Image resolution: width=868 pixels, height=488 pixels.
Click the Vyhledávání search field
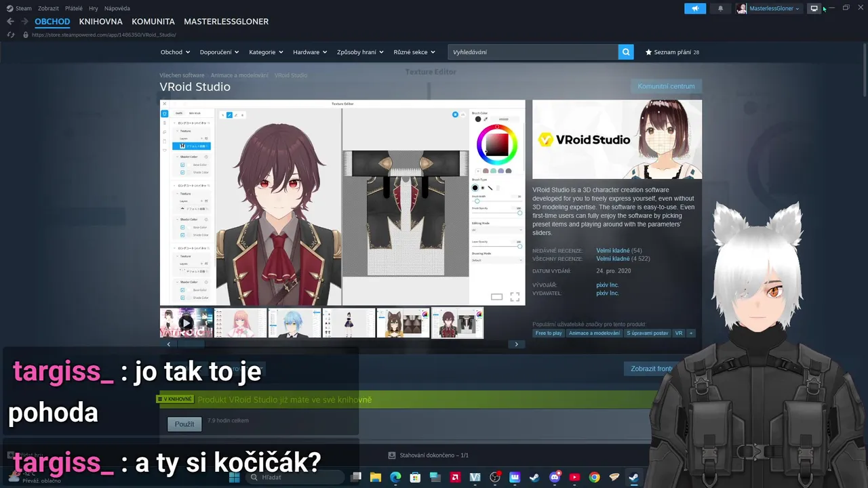tap(533, 52)
